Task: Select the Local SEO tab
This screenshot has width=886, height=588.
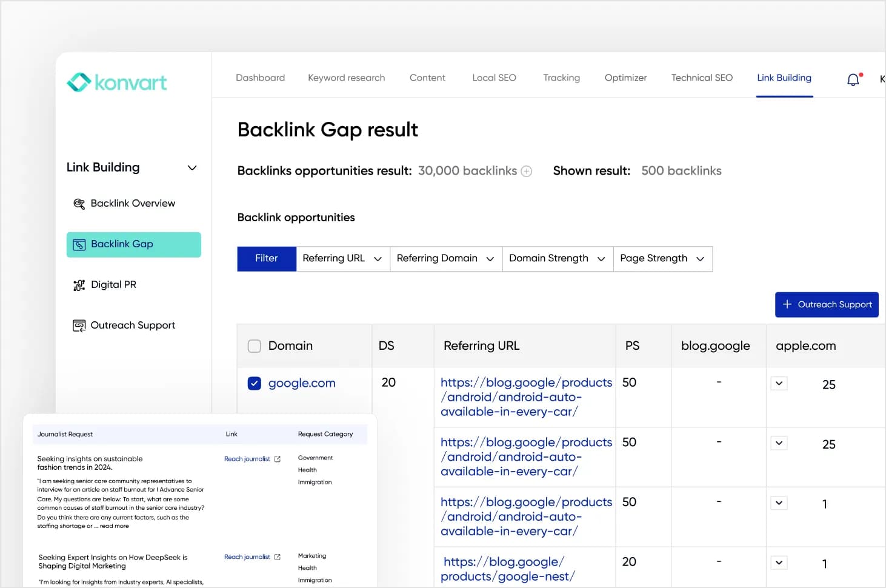Action: (495, 78)
